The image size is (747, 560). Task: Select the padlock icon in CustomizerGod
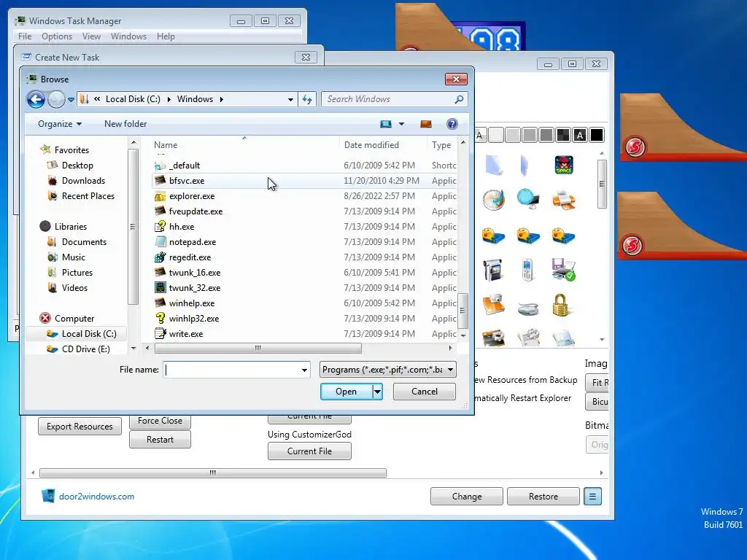pos(560,304)
